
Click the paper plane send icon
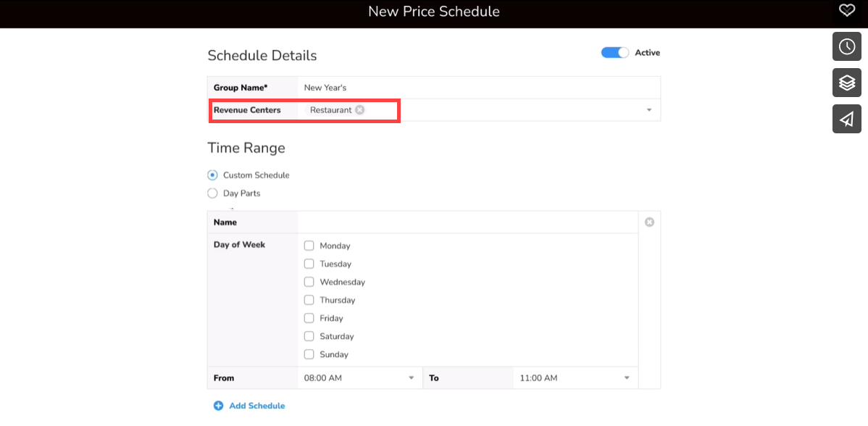pyautogui.click(x=847, y=119)
